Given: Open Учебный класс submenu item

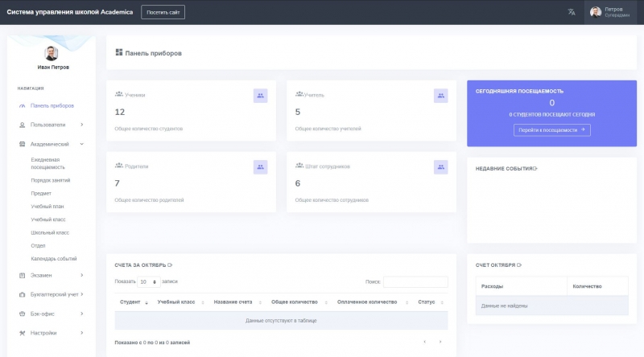Looking at the screenshot, I should click(48, 220).
